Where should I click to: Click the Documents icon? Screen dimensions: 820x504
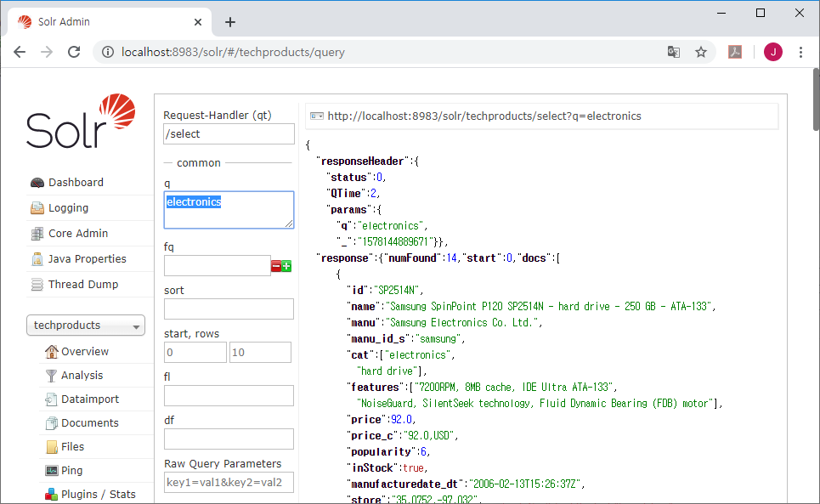(51, 423)
